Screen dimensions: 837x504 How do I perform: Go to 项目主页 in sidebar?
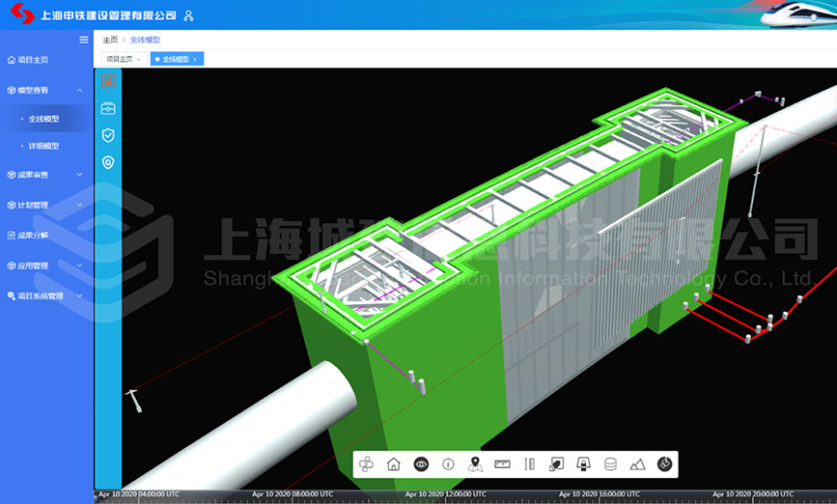tap(33, 60)
